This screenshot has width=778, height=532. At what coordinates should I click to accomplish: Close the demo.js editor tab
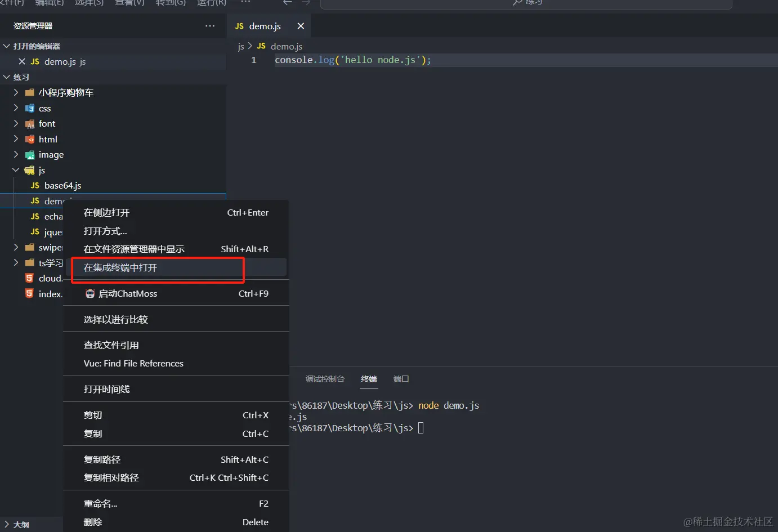click(x=301, y=26)
